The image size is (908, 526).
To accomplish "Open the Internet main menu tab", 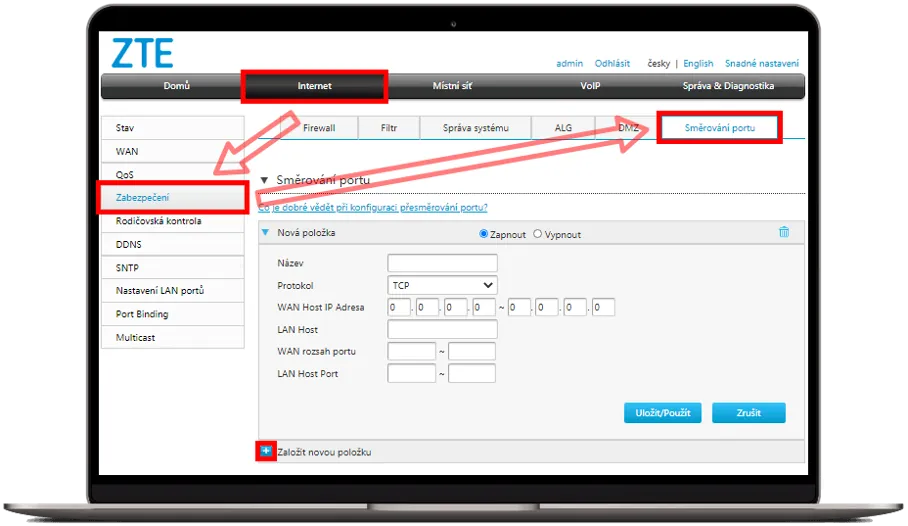I will (x=314, y=86).
